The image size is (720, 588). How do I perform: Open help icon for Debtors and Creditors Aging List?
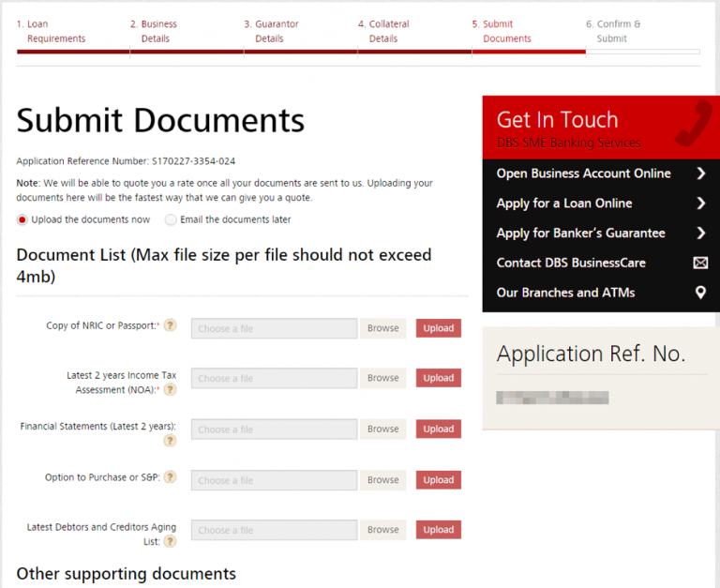coord(170,541)
